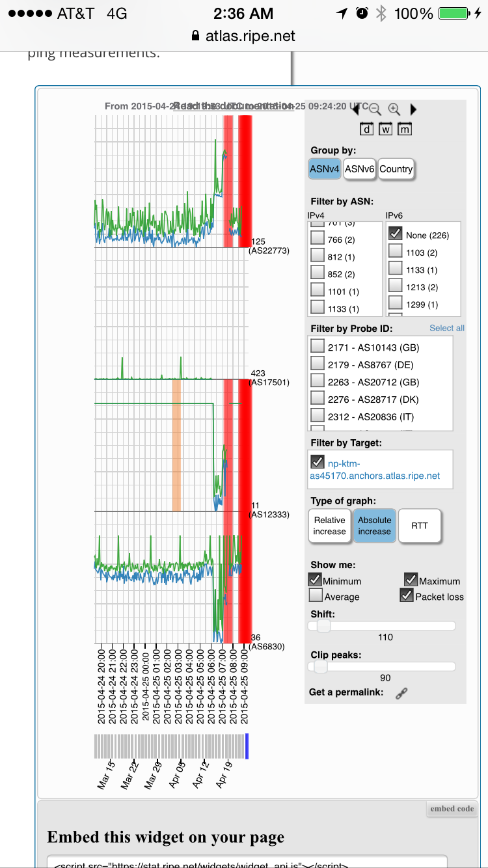Screen dimensions: 488x868
Task: Switch graph type to RTT
Action: [x=420, y=526]
